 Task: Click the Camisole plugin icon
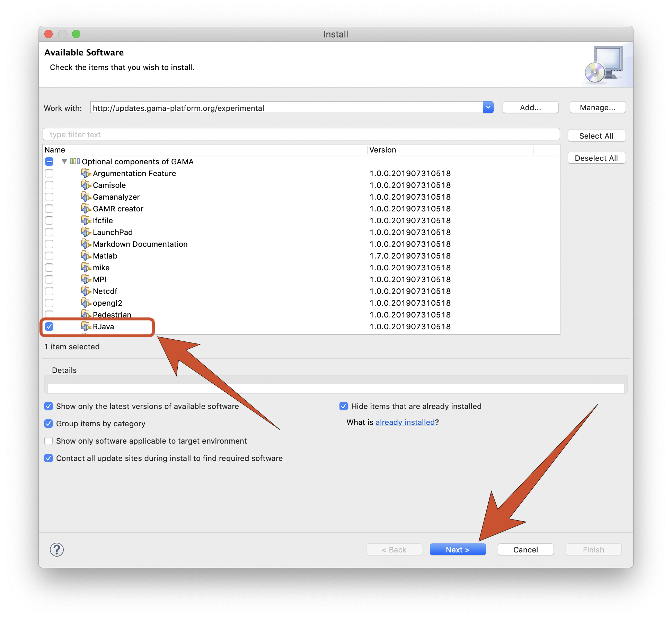[86, 185]
